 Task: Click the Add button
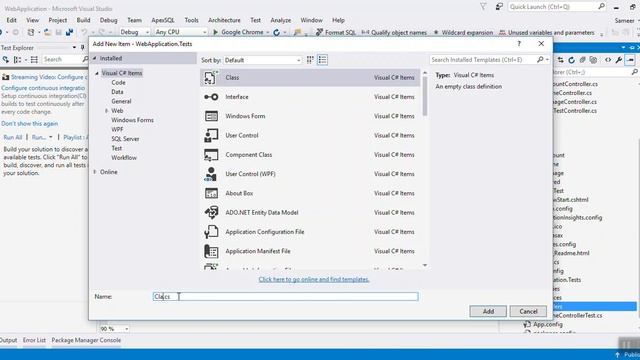(x=488, y=311)
